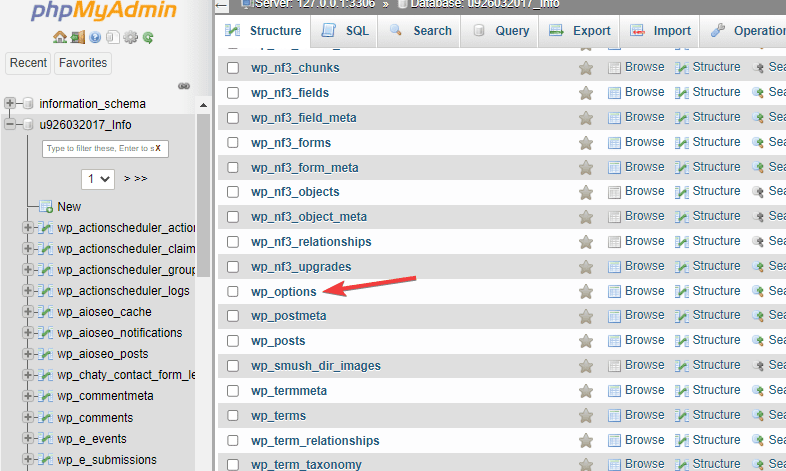Screen dimensions: 786x471
Task: Click New in the navigation tree
Action: 69,206
